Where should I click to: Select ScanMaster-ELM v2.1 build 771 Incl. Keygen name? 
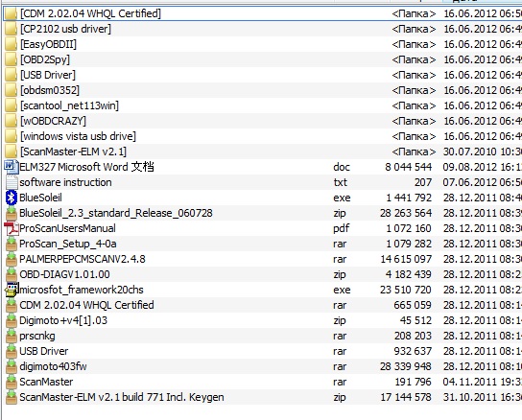122,397
